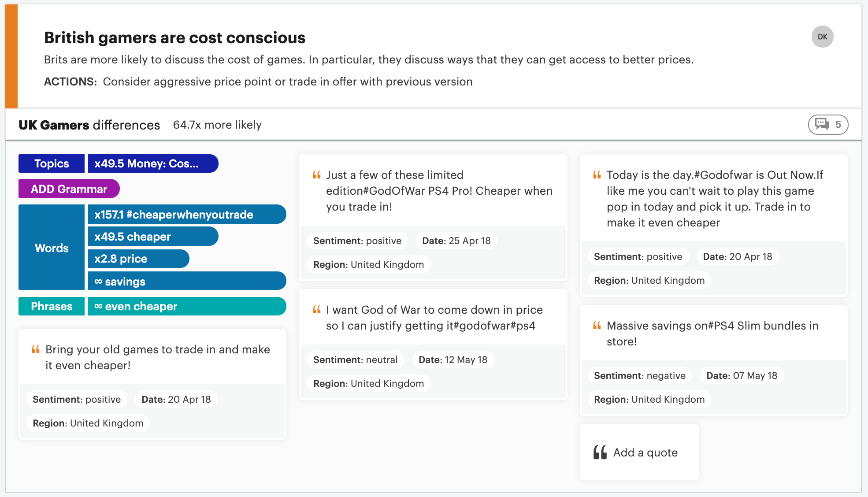
Task: Open the Words category filter
Action: [x=51, y=248]
